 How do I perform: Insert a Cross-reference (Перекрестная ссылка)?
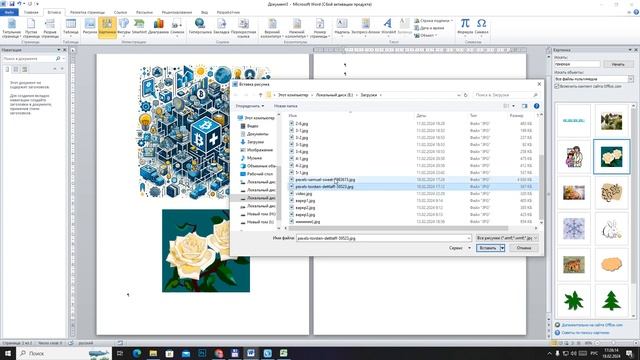243,28
